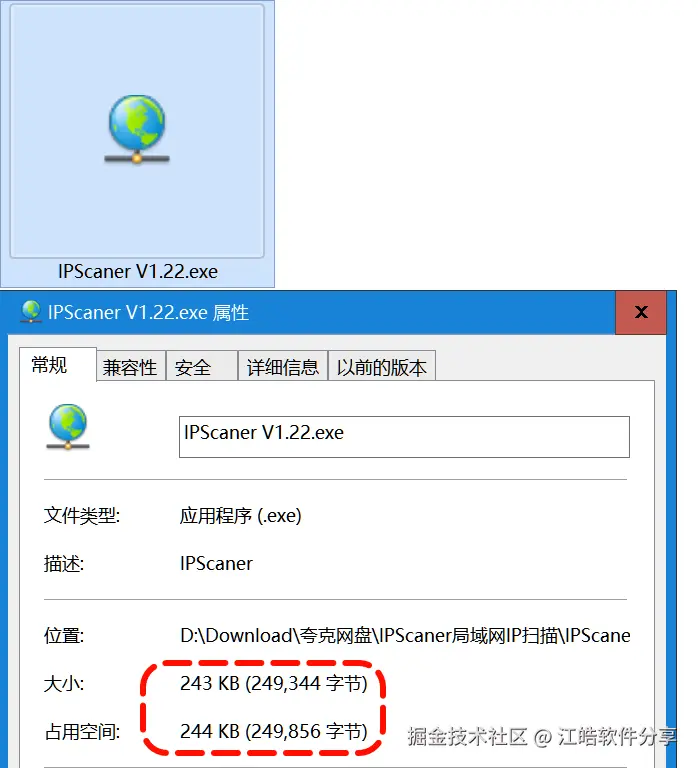Click the 描述 label
The width and height of the screenshot is (698, 768).
click(x=64, y=564)
